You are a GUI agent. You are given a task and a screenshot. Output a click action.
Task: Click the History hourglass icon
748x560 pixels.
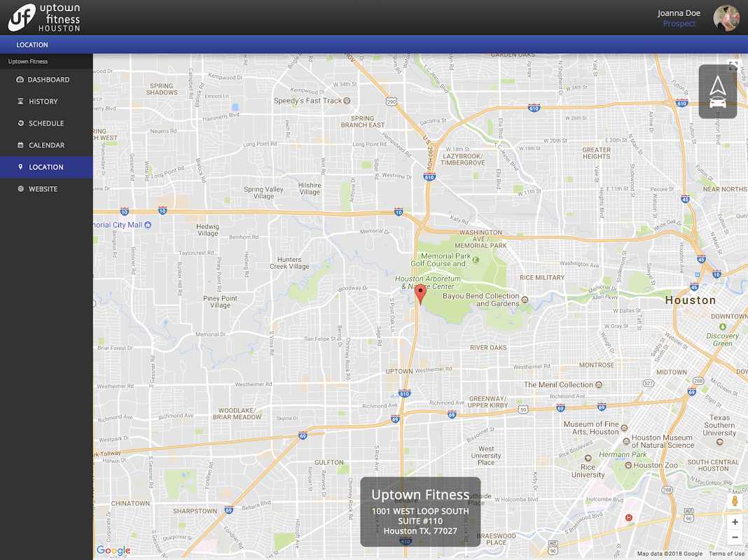tap(20, 101)
